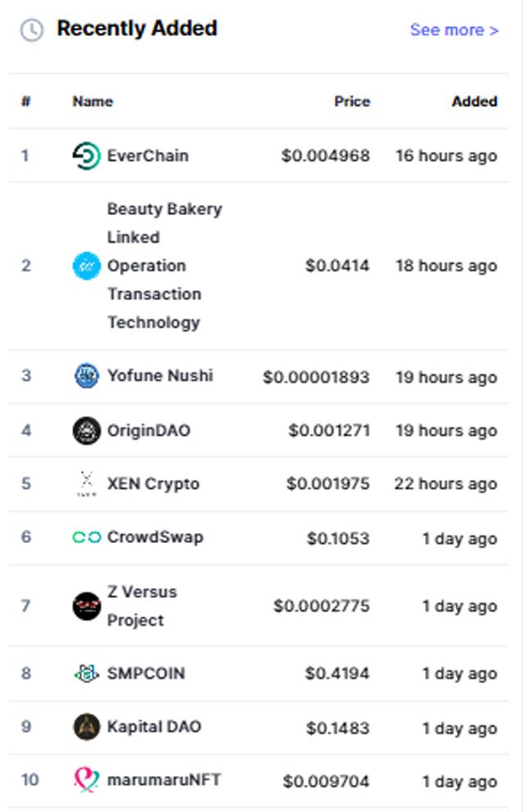Click the XEN Crypto logo icon
The width and height of the screenshot is (525, 812).
pos(86,484)
